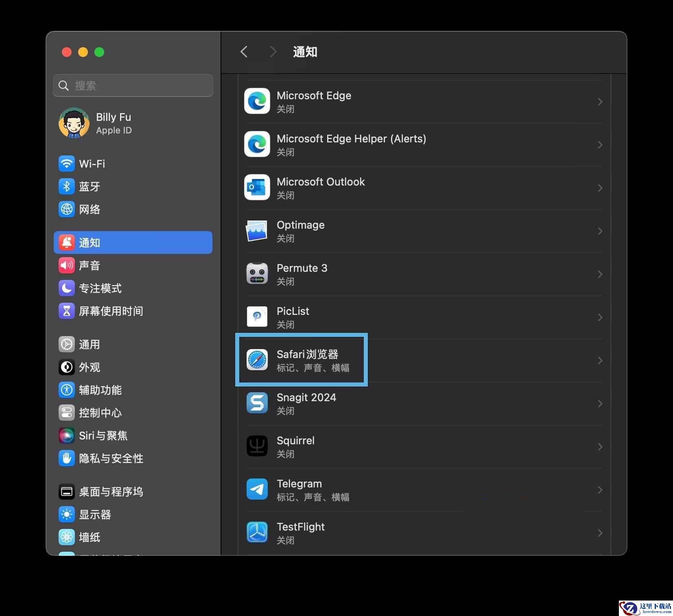Expand the Squirrel row chevron
Screen dimensions: 673x616
click(x=600, y=447)
